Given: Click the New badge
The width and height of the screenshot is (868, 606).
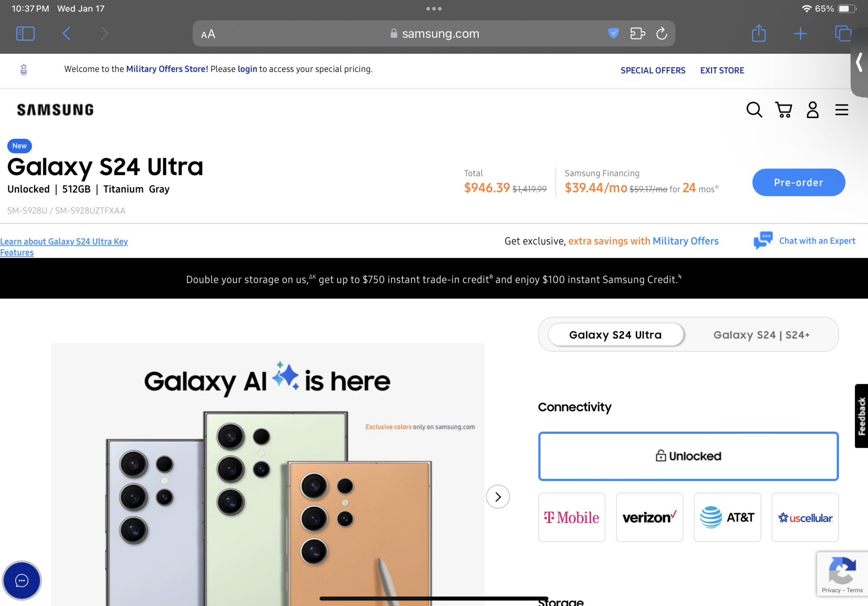Looking at the screenshot, I should tap(20, 146).
